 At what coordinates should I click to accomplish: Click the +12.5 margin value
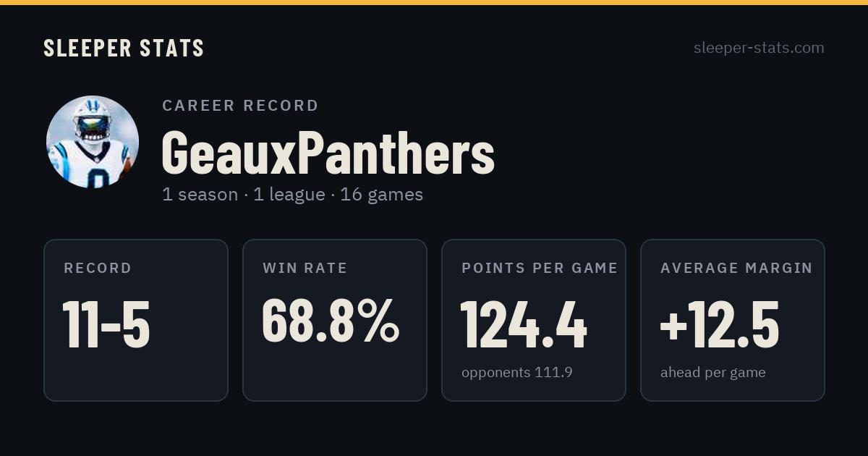click(720, 324)
